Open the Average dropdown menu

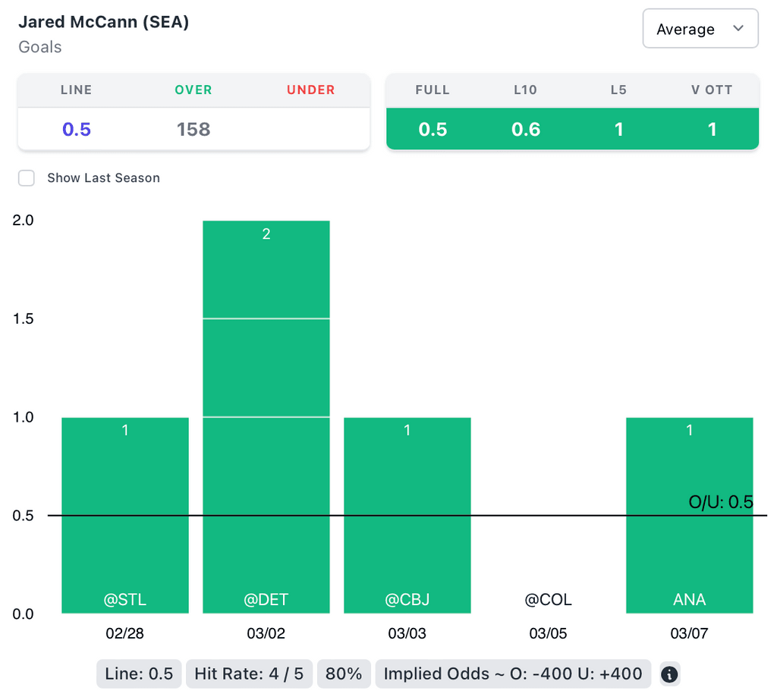tap(700, 29)
